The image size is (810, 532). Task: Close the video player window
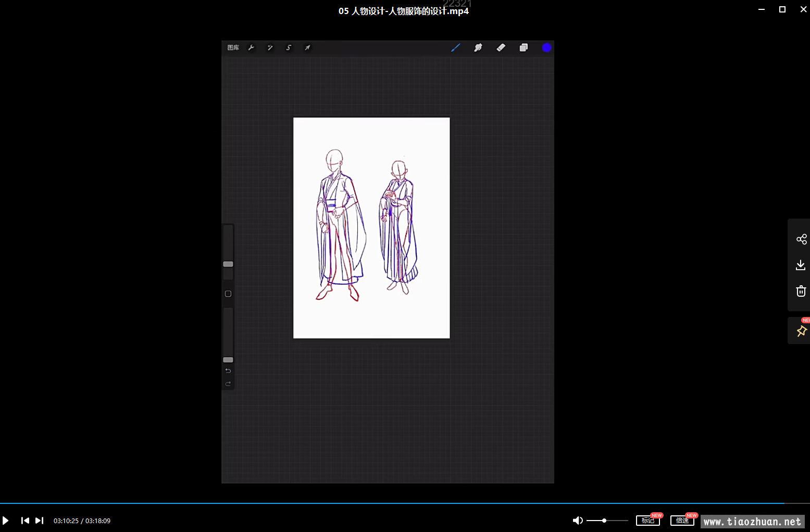(803, 9)
